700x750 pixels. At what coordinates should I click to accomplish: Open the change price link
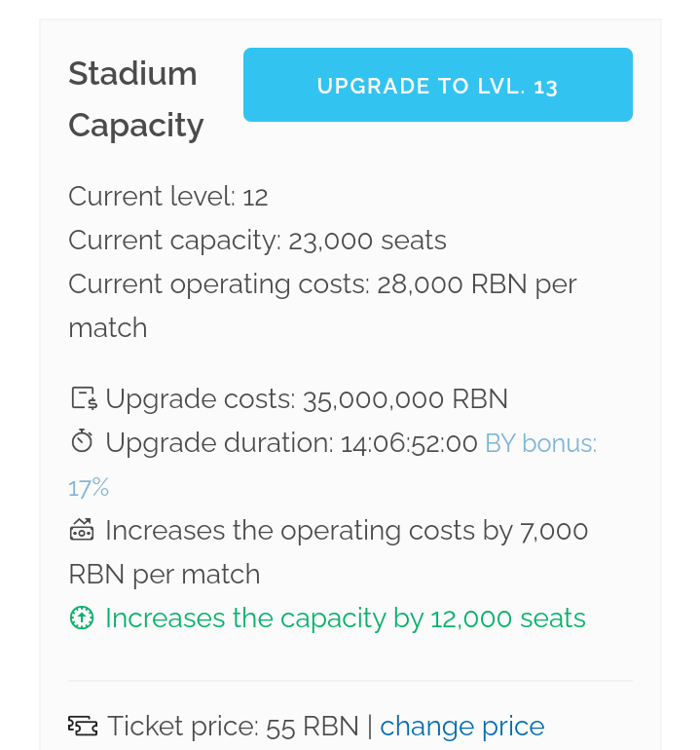pos(461,726)
